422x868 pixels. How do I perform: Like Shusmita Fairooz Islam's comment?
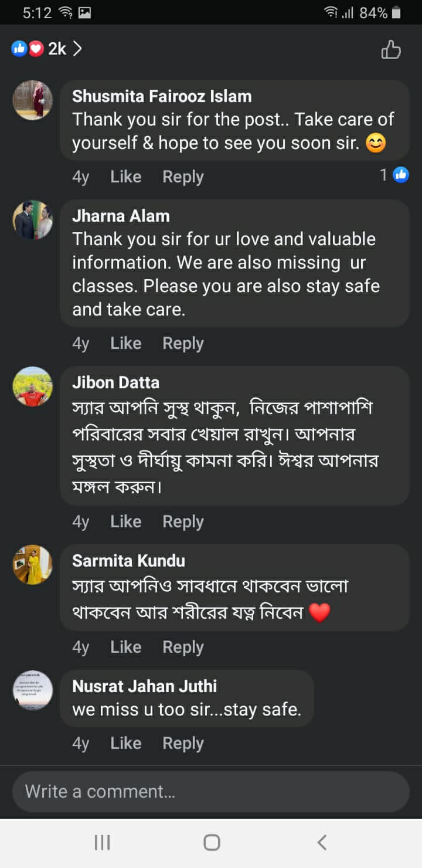click(125, 177)
